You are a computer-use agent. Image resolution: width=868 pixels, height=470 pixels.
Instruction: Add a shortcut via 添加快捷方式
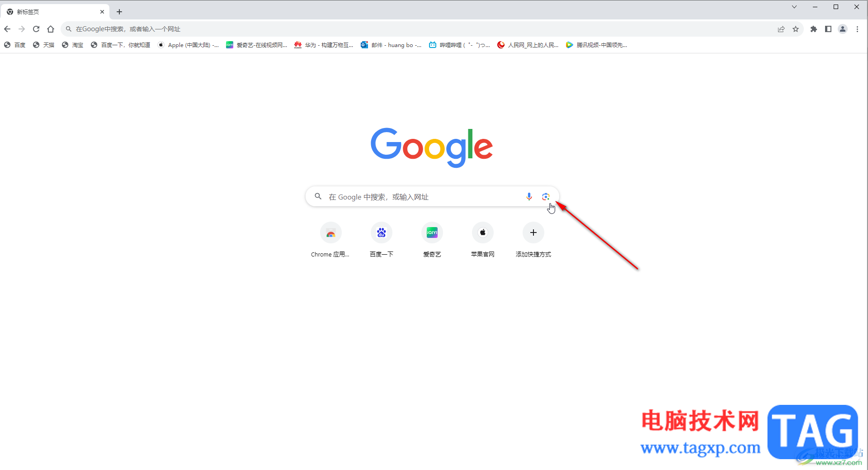[533, 240]
